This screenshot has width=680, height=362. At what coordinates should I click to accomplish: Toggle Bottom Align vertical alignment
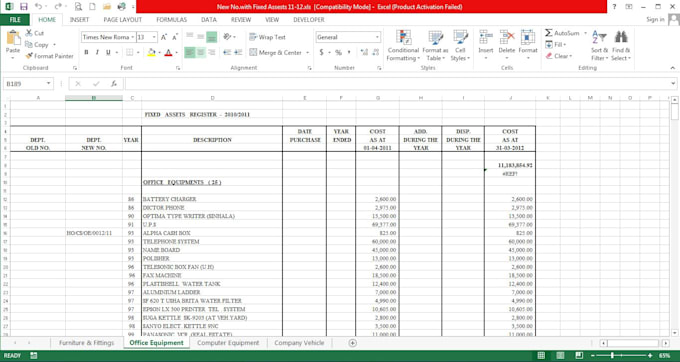pos(212,37)
